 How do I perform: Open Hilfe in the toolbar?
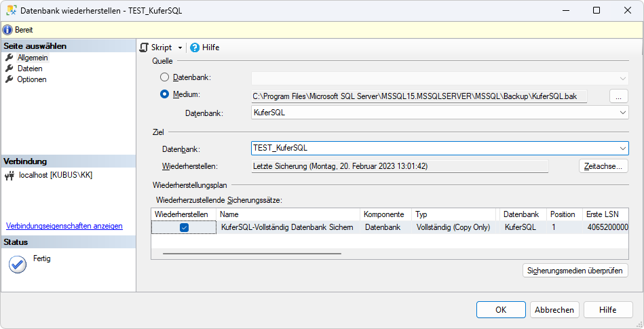coord(205,47)
